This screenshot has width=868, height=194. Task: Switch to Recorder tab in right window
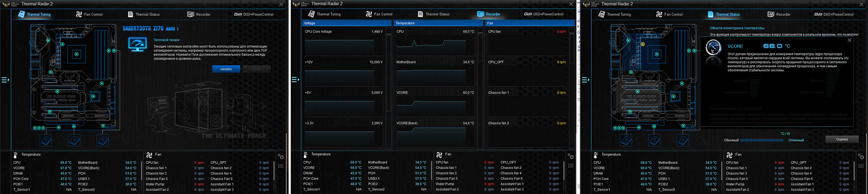coord(779,14)
